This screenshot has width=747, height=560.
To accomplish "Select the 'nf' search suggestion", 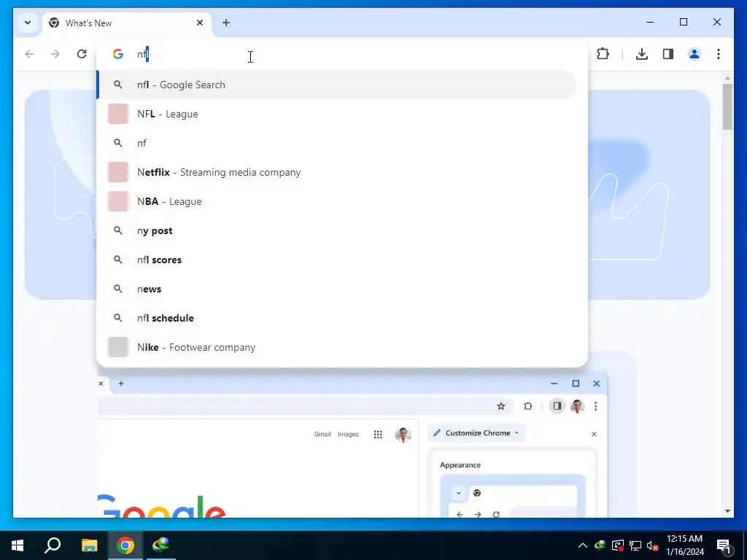I will point(336,143).
